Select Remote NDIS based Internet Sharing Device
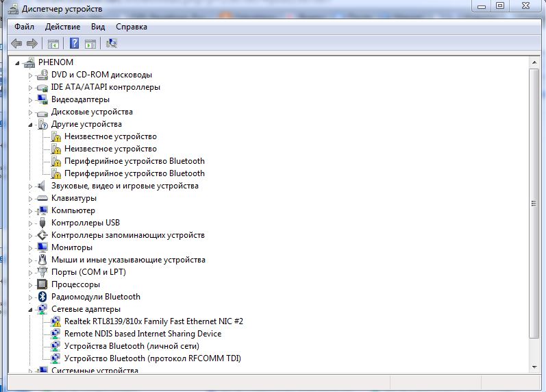The height and width of the screenshot is (392, 546). [142, 334]
